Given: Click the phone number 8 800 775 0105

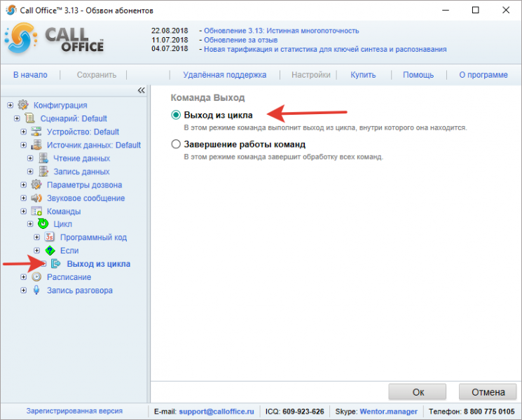Looking at the screenshot, I should [x=489, y=412].
